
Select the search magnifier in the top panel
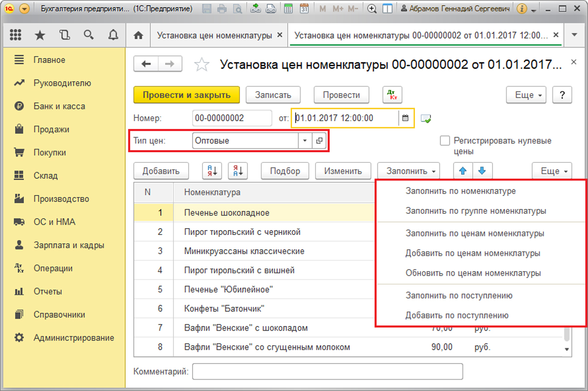coord(89,35)
